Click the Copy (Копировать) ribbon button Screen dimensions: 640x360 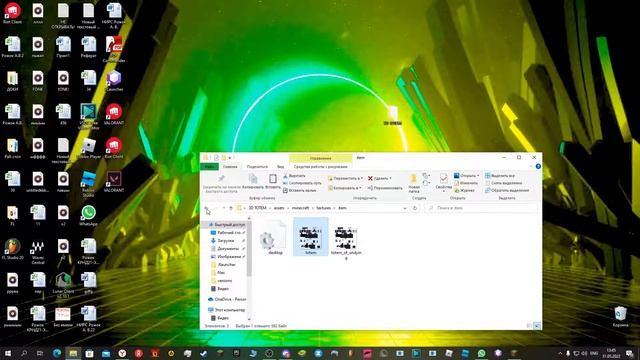(x=253, y=182)
